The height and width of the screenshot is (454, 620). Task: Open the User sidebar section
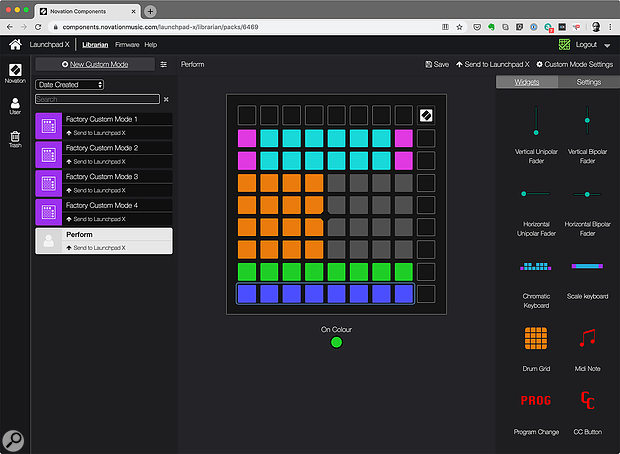click(x=15, y=106)
